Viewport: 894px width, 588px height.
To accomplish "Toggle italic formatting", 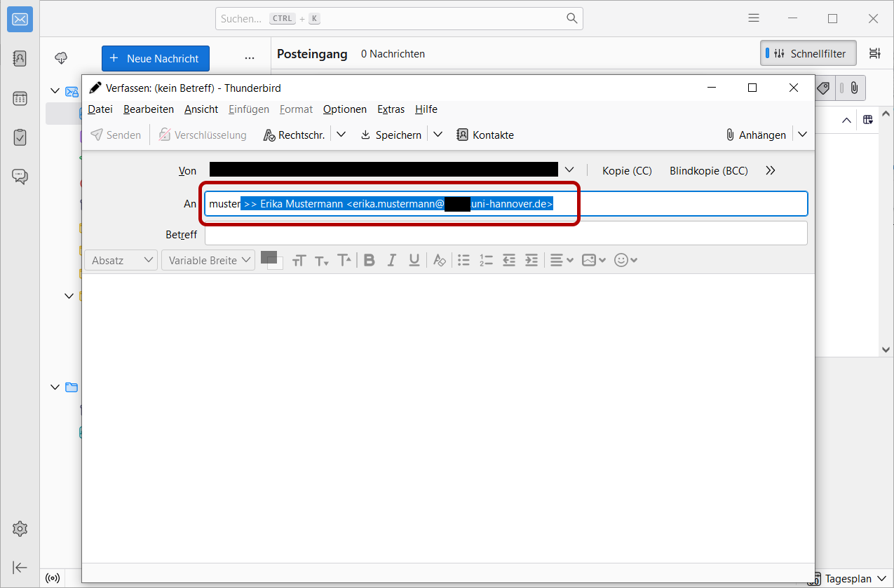I will pos(392,260).
